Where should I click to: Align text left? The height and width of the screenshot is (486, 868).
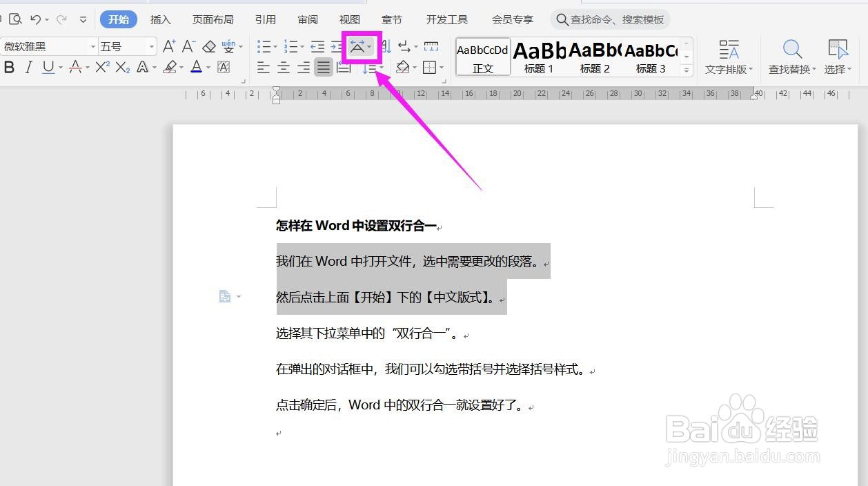(x=264, y=67)
